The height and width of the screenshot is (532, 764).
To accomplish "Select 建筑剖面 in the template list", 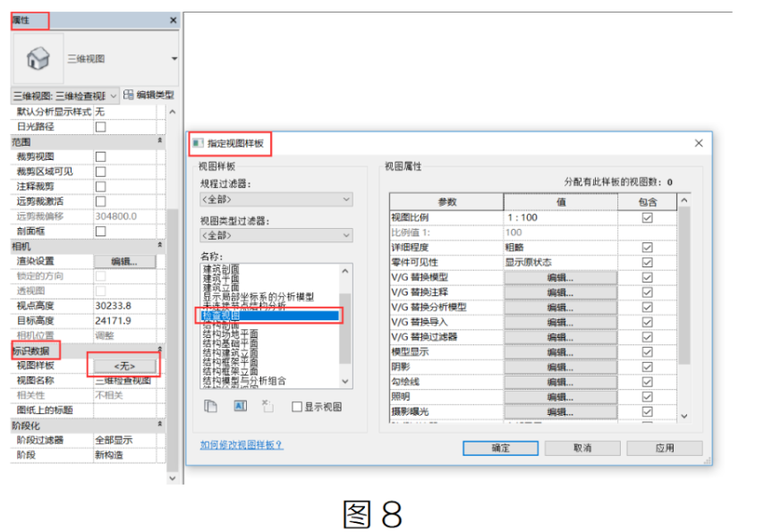I will pos(221,269).
